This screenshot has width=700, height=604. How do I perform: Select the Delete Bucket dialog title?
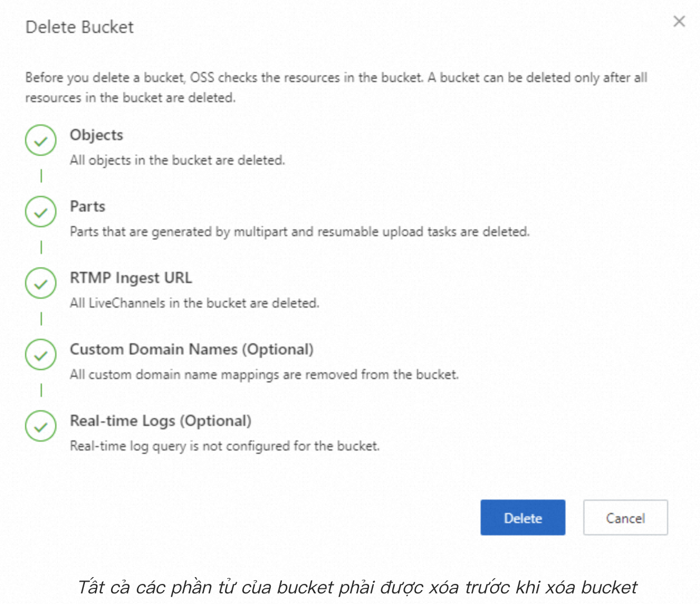click(79, 26)
